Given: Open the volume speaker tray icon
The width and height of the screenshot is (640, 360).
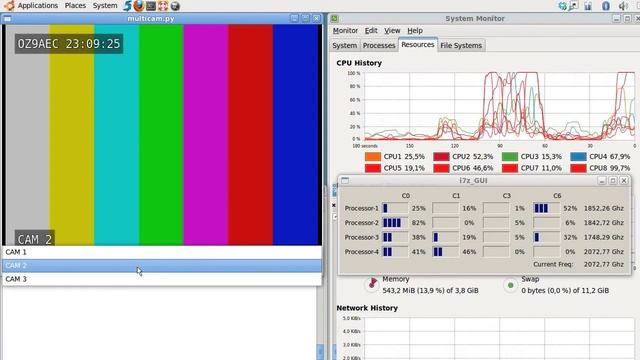Looking at the screenshot, I should pyautogui.click(x=623, y=6).
